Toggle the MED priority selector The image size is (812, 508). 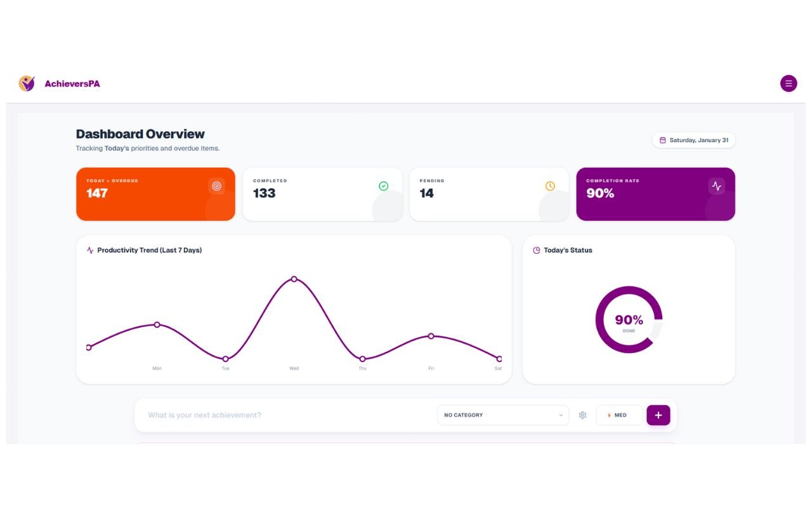(619, 415)
